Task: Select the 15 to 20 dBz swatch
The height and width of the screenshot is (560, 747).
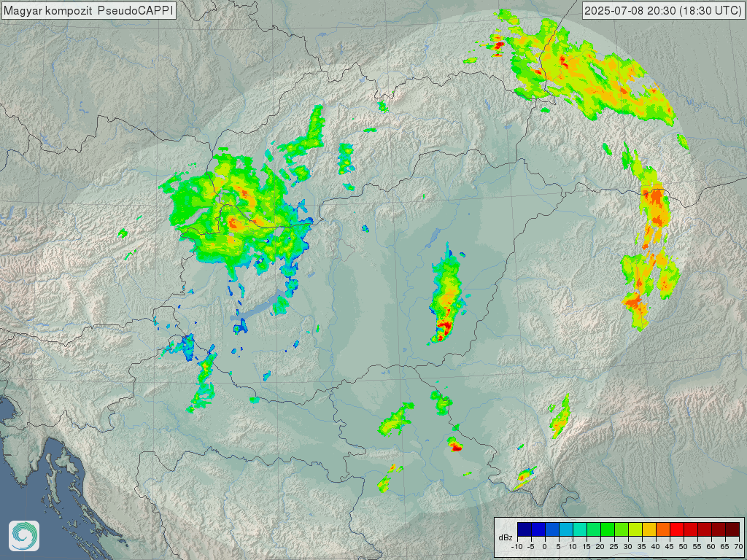Action: click(594, 529)
